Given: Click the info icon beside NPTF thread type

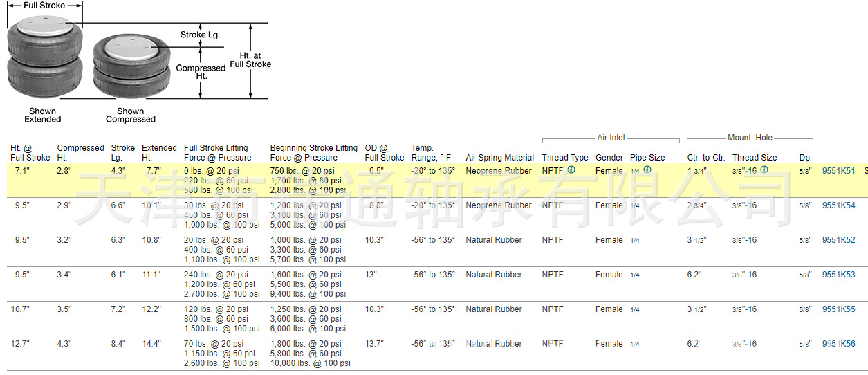Looking at the screenshot, I should tap(571, 170).
